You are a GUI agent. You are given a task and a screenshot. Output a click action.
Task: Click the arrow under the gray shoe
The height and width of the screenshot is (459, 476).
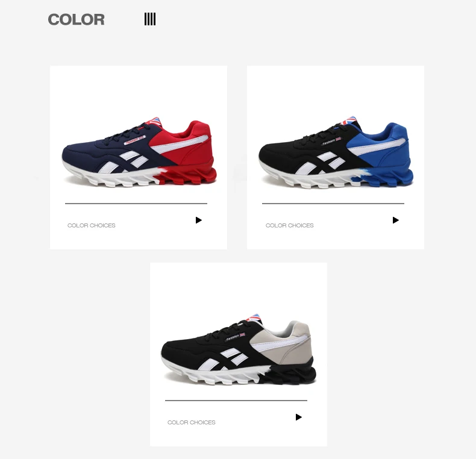[x=298, y=417]
